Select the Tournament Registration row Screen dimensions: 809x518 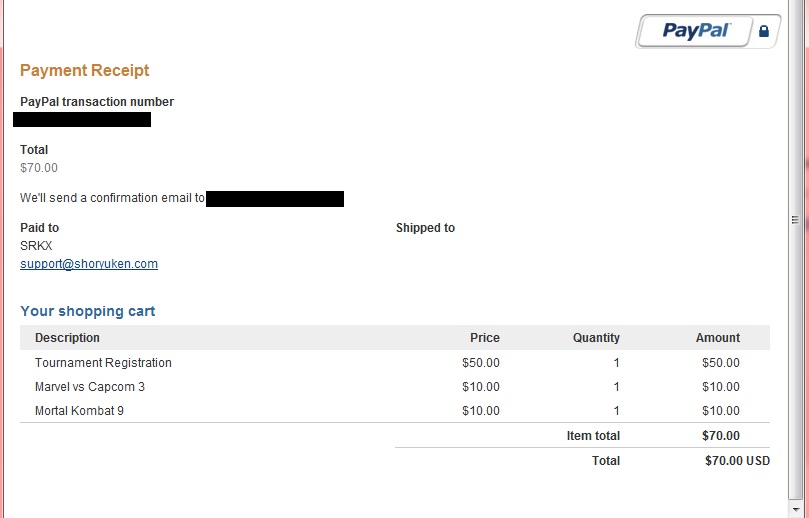point(395,363)
